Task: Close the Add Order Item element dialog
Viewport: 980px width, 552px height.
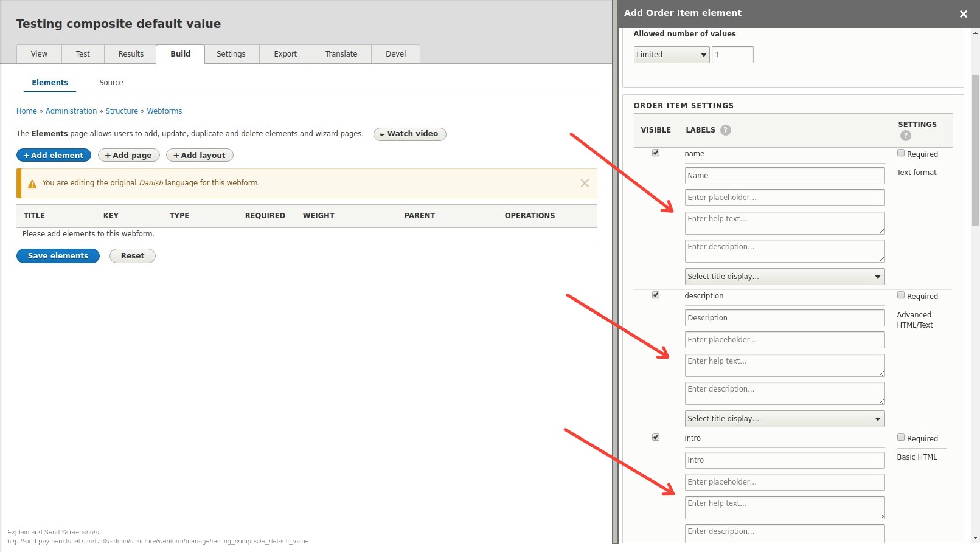Action: [963, 13]
